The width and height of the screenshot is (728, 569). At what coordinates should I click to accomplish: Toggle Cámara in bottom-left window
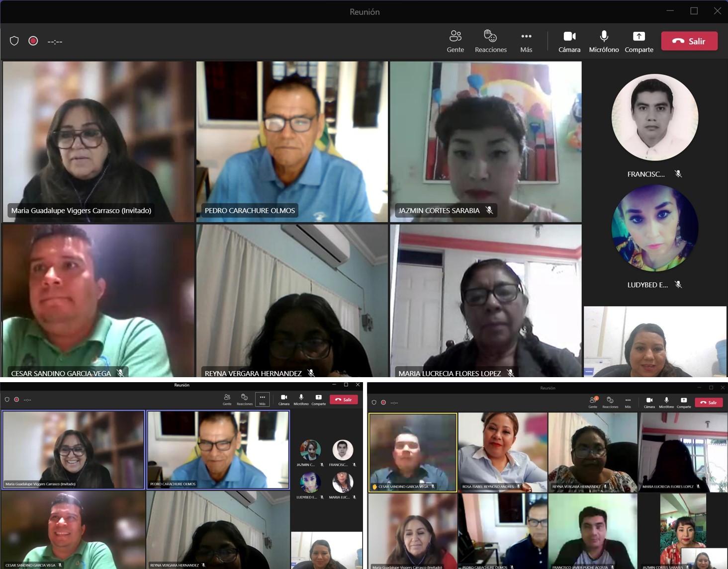284,400
